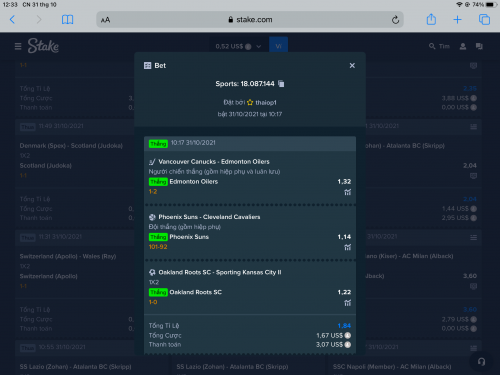Open Oakland Roots SC - Sporting Kansas City II match
Viewport: 500px width, 375px height.
[220, 272]
